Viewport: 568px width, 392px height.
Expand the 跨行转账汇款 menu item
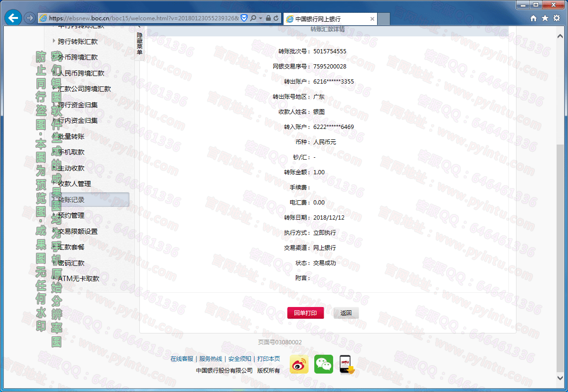point(78,42)
